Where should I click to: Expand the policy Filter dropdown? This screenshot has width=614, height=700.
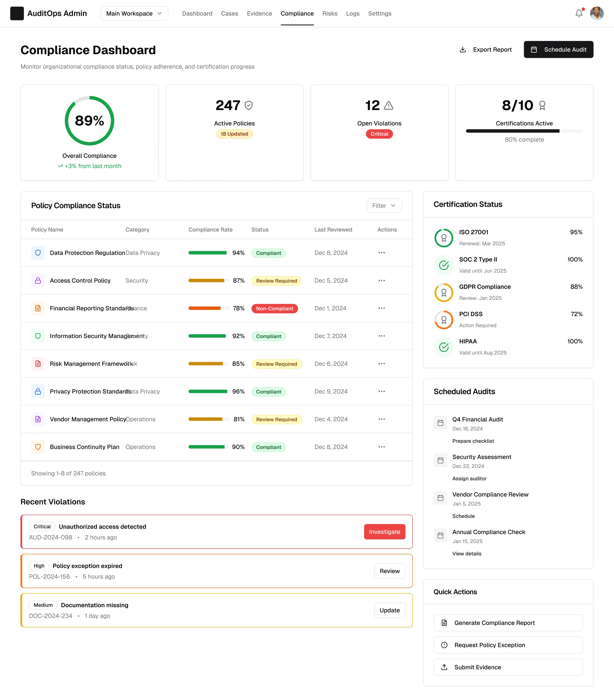point(384,205)
